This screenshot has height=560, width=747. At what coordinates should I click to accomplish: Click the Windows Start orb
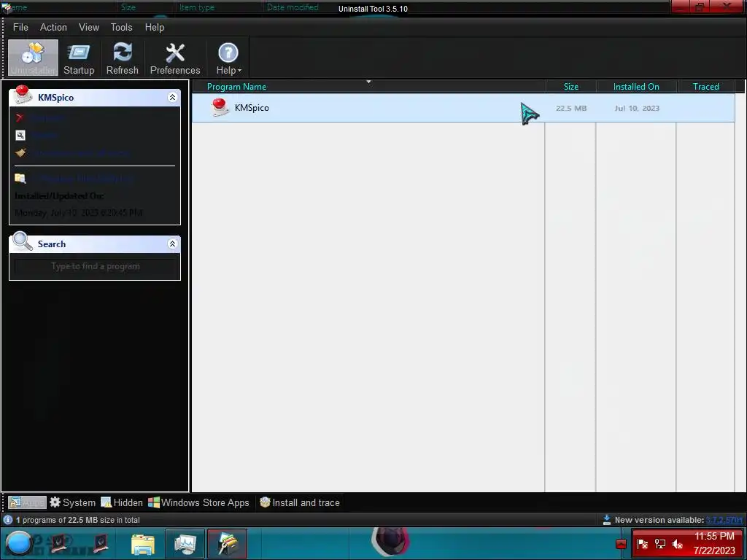pos(18,542)
